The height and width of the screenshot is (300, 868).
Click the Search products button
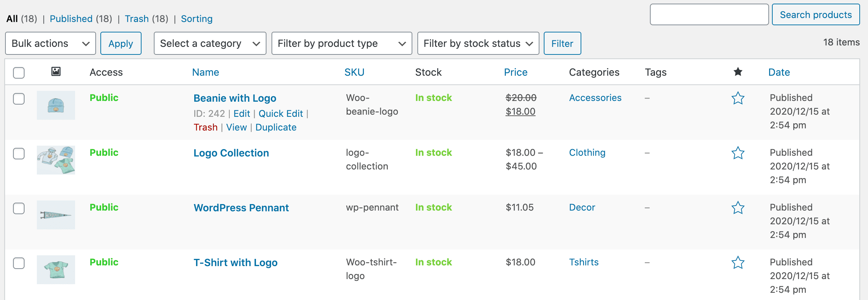tap(816, 14)
